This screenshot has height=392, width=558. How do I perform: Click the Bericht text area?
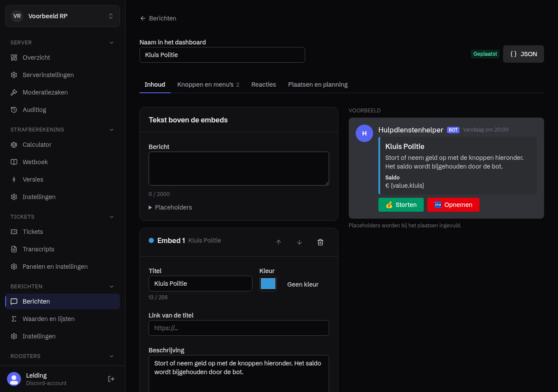click(239, 169)
